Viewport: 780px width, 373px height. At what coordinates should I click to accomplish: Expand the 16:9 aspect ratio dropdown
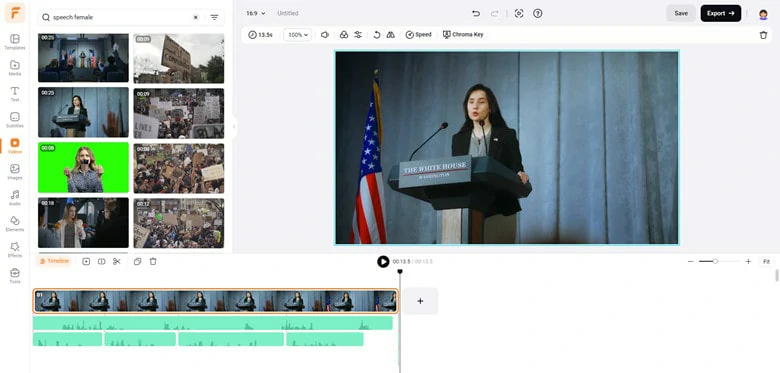(x=256, y=13)
